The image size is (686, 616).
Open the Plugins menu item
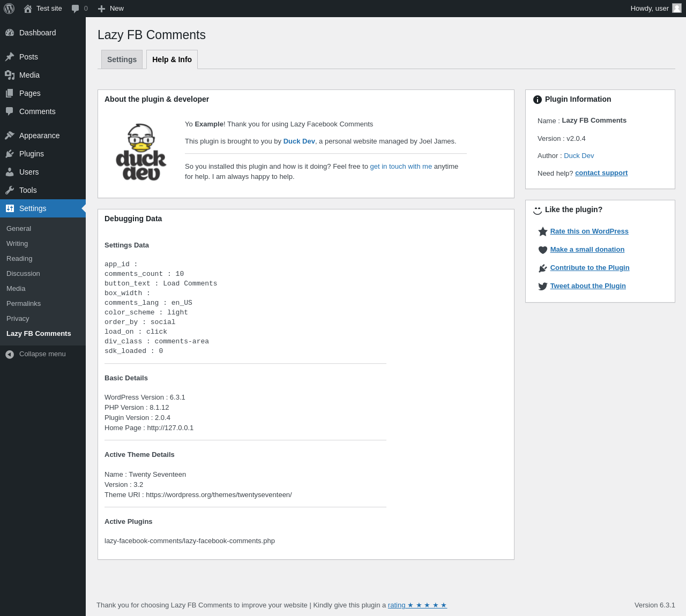(x=43, y=154)
